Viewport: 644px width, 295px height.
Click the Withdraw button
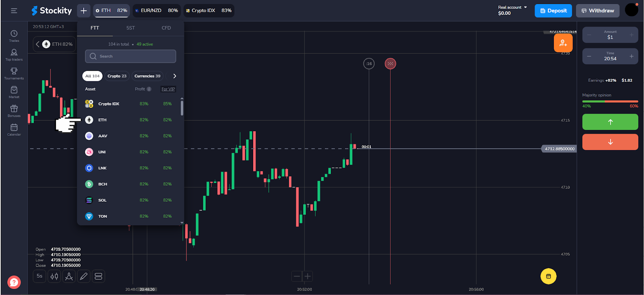pos(597,11)
